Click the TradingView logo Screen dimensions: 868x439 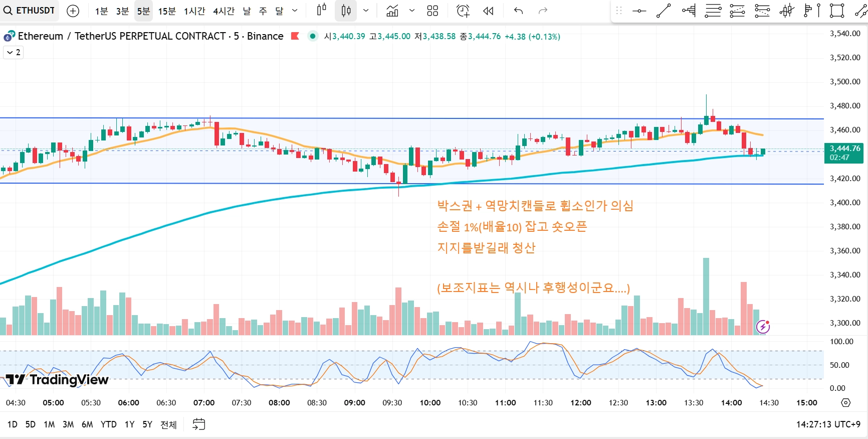[x=57, y=379]
